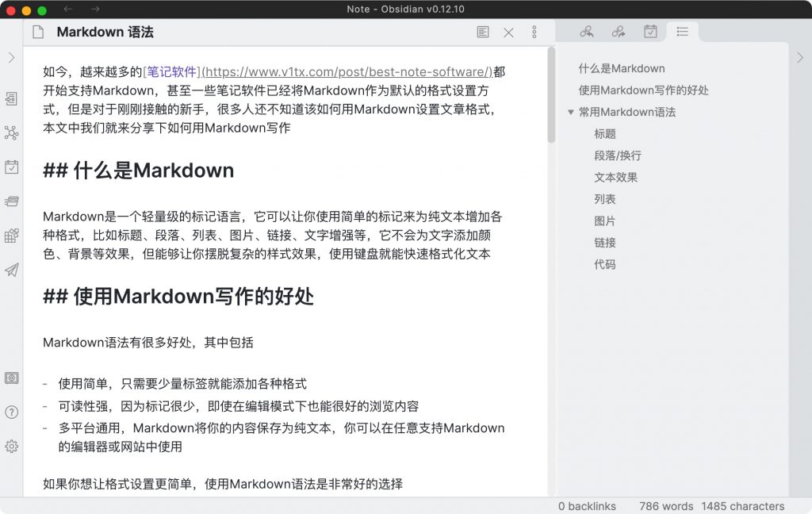Image resolution: width=812 pixels, height=514 pixels.
Task: Click the '## 什么是Markdown' heading in the editor
Action: 138,170
